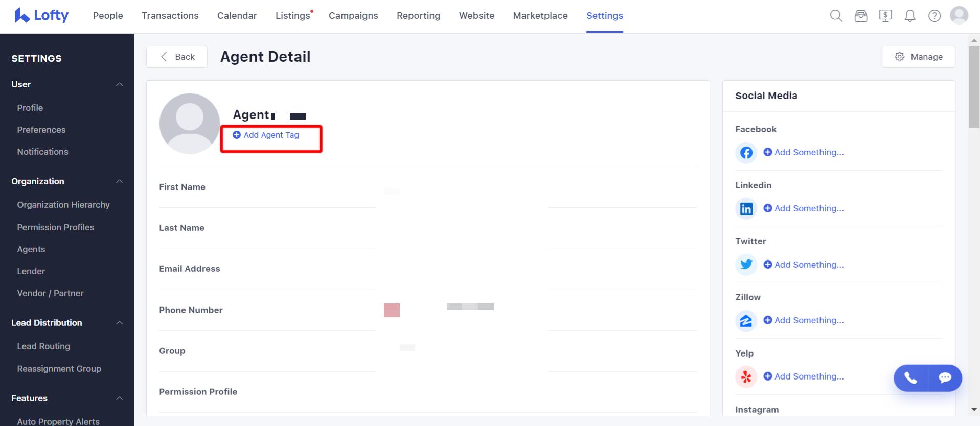
Task: Click the LinkedIn icon
Action: pyautogui.click(x=746, y=208)
